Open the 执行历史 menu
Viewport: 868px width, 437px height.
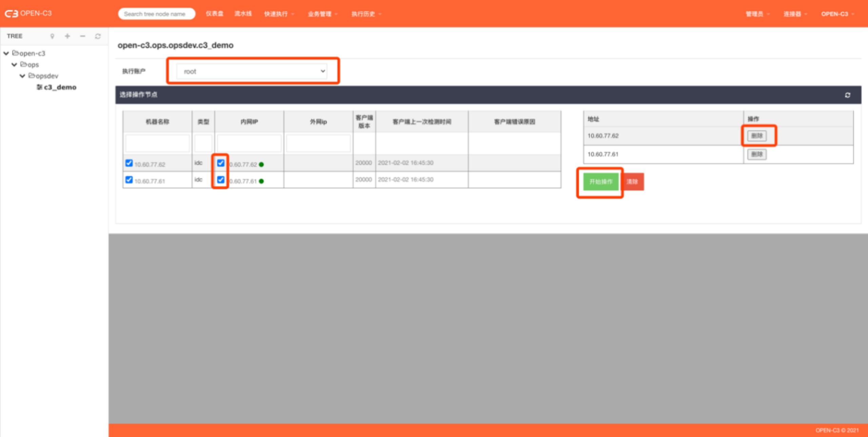pyautogui.click(x=366, y=14)
